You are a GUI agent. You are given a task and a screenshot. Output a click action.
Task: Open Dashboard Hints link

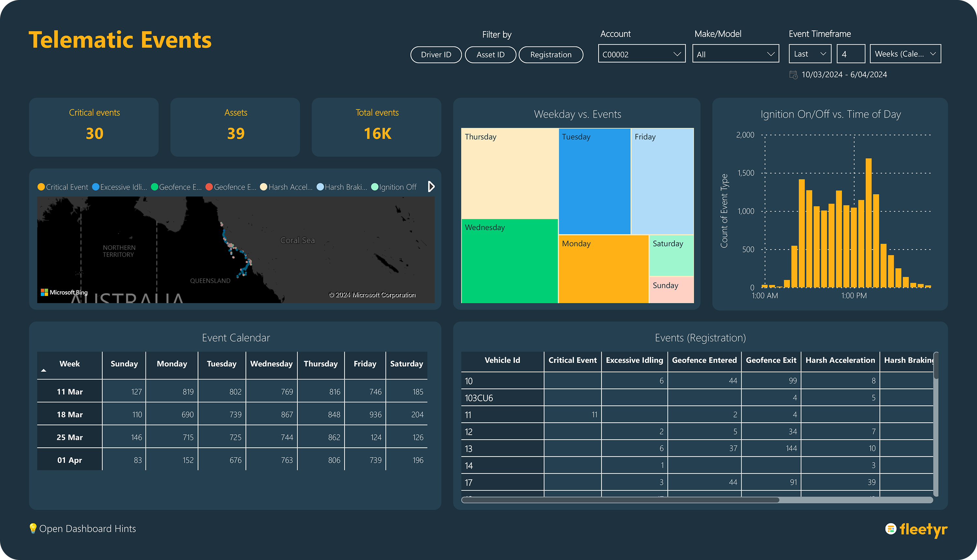coord(87,528)
